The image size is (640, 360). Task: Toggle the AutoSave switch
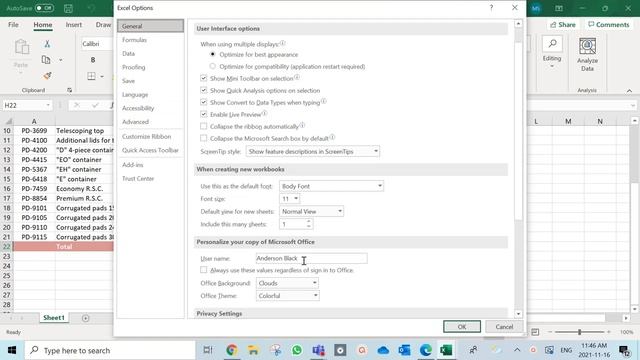(x=44, y=8)
